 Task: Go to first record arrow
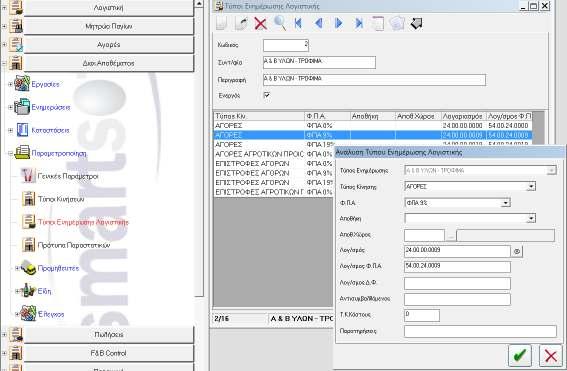click(298, 24)
